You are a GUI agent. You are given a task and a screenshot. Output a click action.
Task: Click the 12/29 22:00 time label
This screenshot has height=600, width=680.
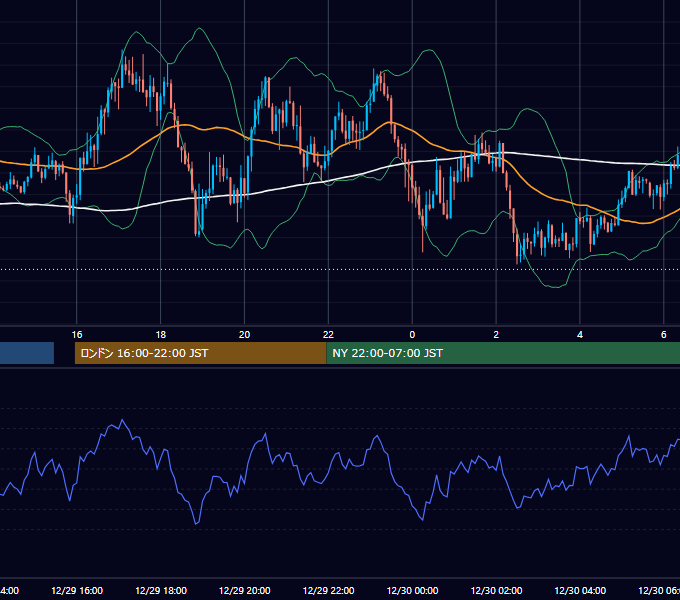coord(328,590)
